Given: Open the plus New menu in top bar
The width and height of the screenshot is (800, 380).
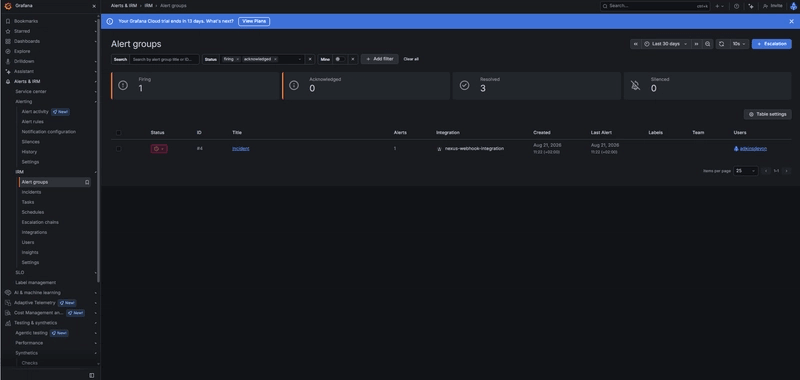Looking at the screenshot, I should pos(719,6).
